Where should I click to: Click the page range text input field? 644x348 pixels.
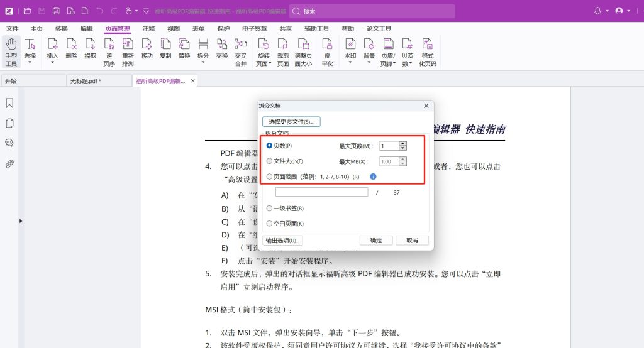point(321,192)
